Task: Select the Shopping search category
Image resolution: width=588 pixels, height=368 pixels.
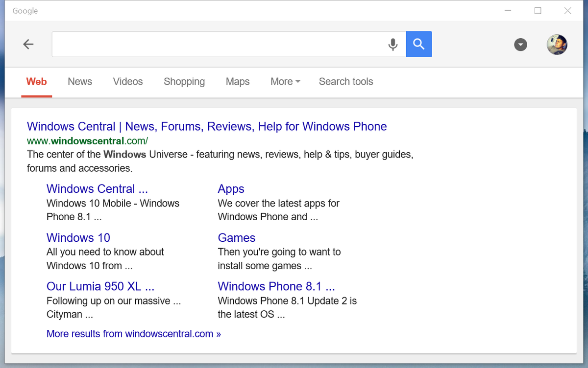Action: coord(184,81)
